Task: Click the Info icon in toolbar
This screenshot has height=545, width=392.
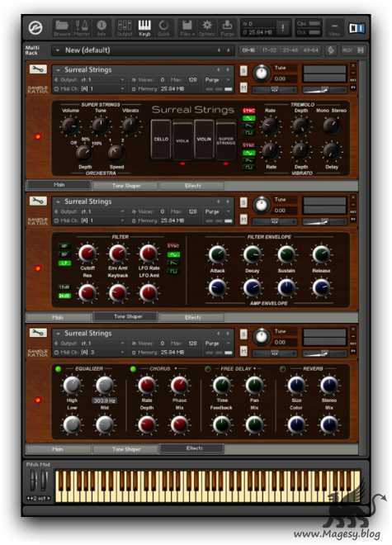Action: (x=102, y=28)
